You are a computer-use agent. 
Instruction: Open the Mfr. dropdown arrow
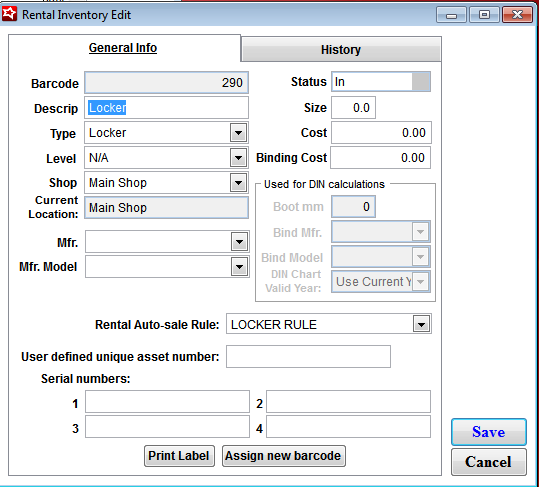[240, 242]
